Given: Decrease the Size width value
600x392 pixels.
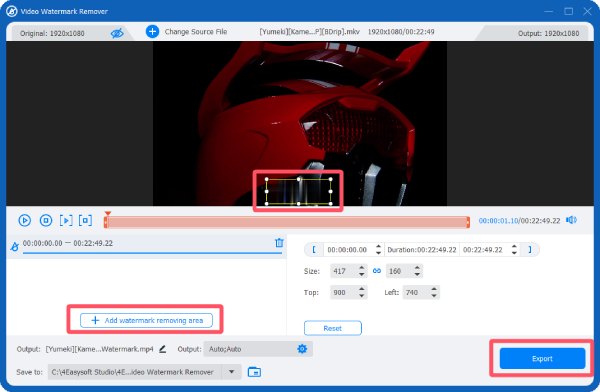Looking at the screenshot, I should (x=362, y=274).
